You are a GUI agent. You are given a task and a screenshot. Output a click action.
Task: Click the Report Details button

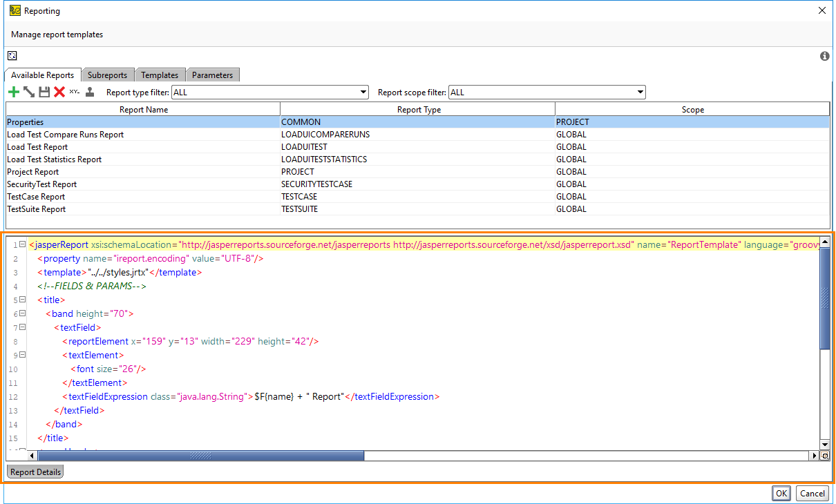[35, 472]
